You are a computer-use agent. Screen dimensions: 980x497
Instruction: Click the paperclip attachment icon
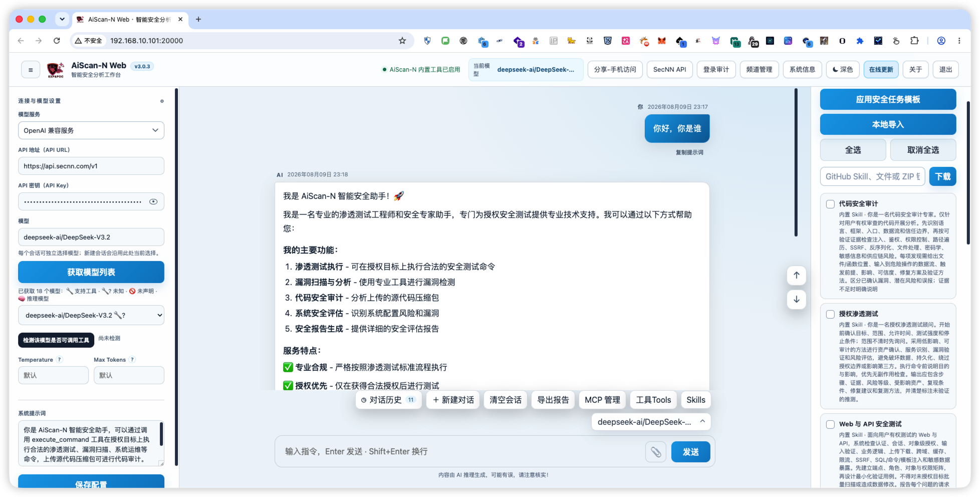click(656, 452)
